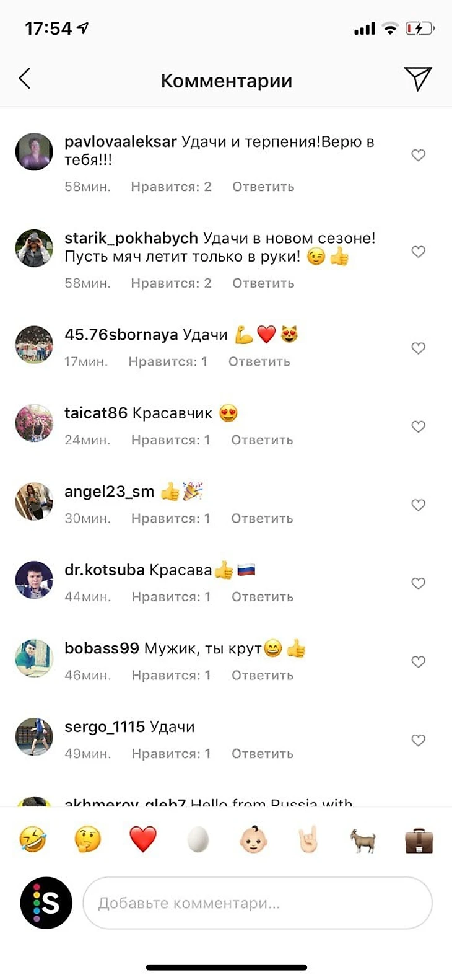Insert the baby face emoji quick reaction
The width and height of the screenshot is (452, 980).
(253, 840)
